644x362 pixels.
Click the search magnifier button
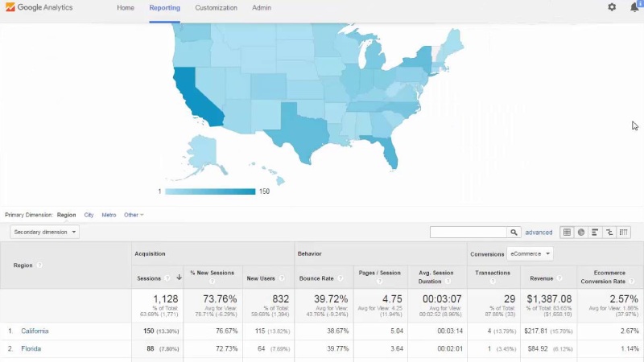tap(514, 232)
